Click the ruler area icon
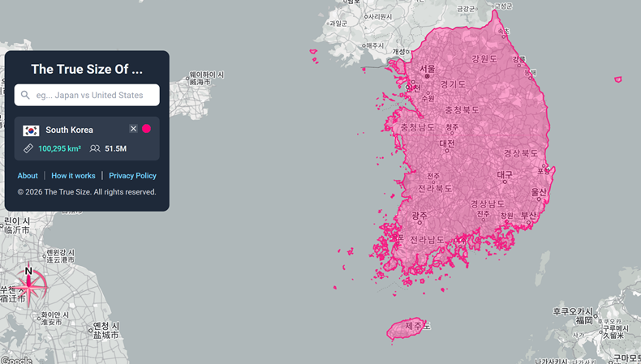This screenshot has width=641, height=364. pyautogui.click(x=28, y=148)
